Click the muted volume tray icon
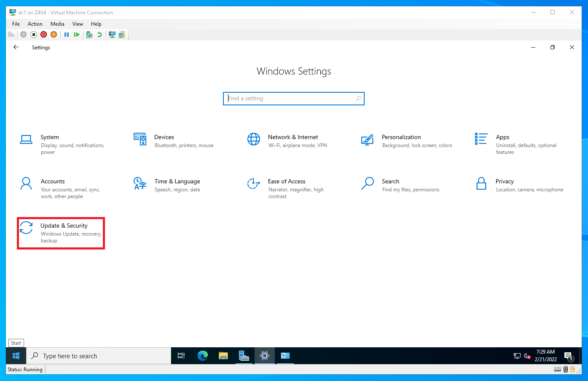The height and width of the screenshot is (381, 588). point(527,356)
